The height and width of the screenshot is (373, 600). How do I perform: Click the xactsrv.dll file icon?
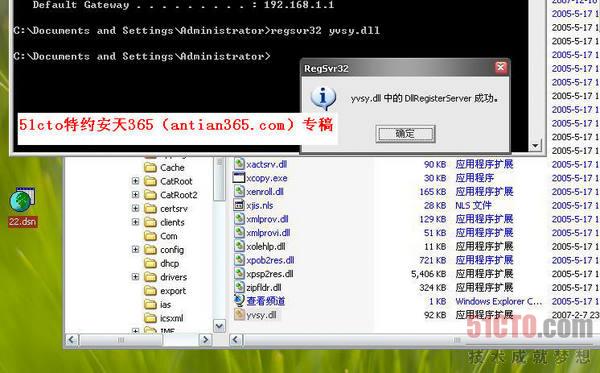point(239,164)
